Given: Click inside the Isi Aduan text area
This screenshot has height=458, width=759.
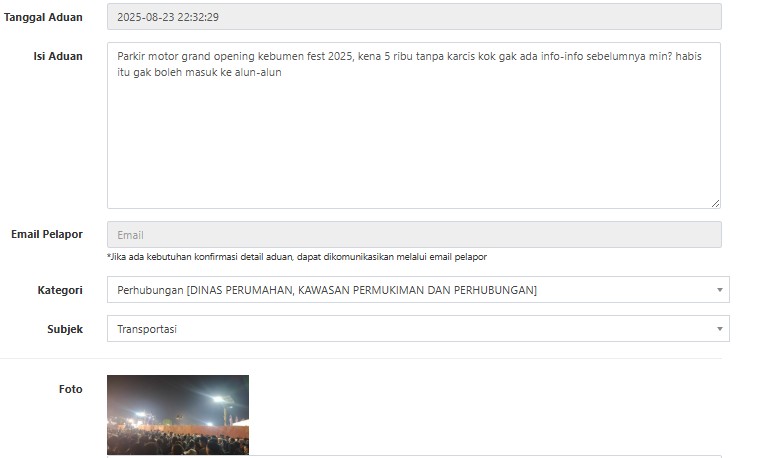Looking at the screenshot, I should (x=414, y=125).
